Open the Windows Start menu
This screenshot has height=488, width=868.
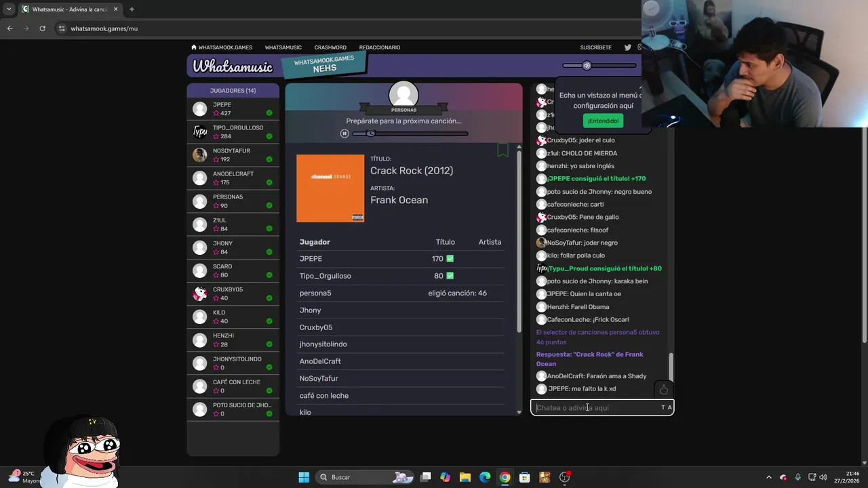coord(304,477)
